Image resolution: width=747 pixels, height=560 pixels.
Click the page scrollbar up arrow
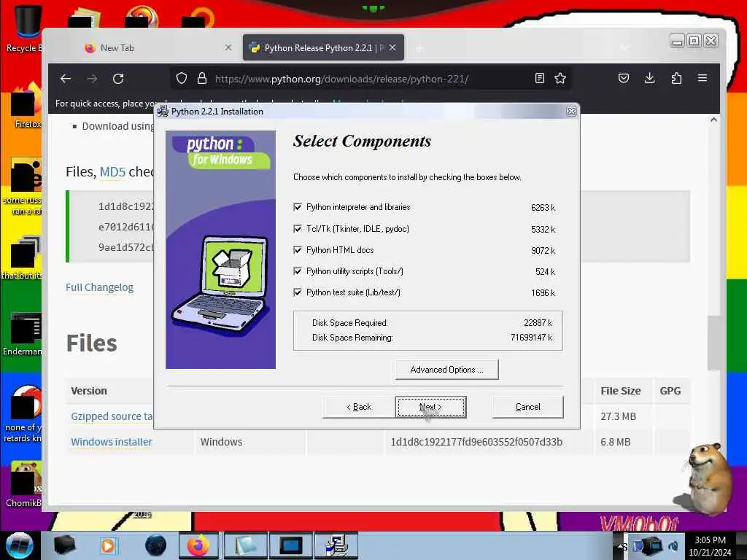pos(713,120)
